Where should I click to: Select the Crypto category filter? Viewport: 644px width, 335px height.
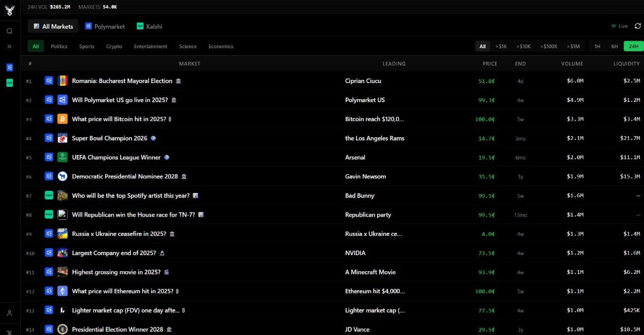click(x=114, y=47)
